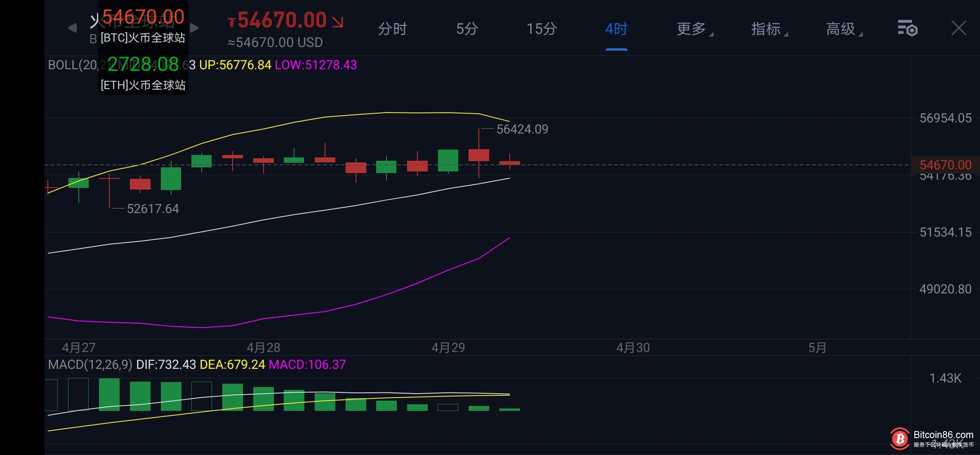This screenshot has height=455, width=980.
Task: Switch to the 分时 time-share view
Action: point(392,29)
